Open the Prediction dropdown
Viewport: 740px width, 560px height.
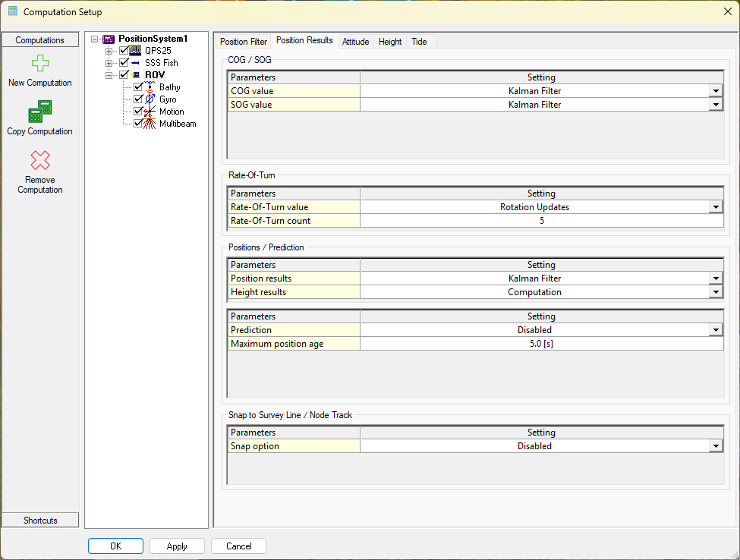[x=715, y=330]
